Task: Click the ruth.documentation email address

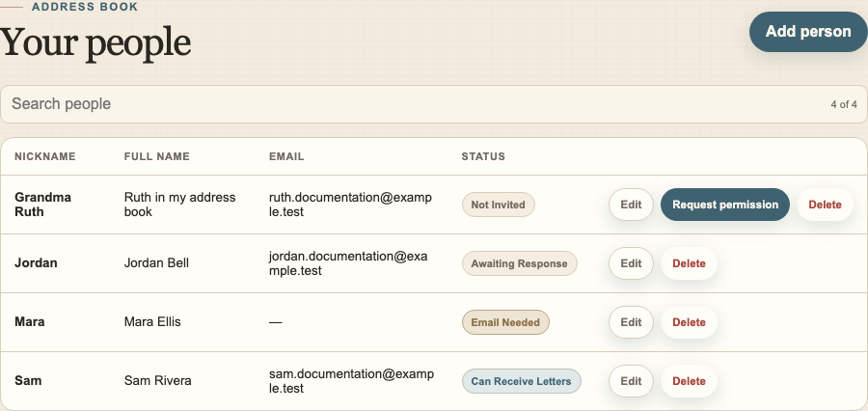Action: [x=350, y=205]
